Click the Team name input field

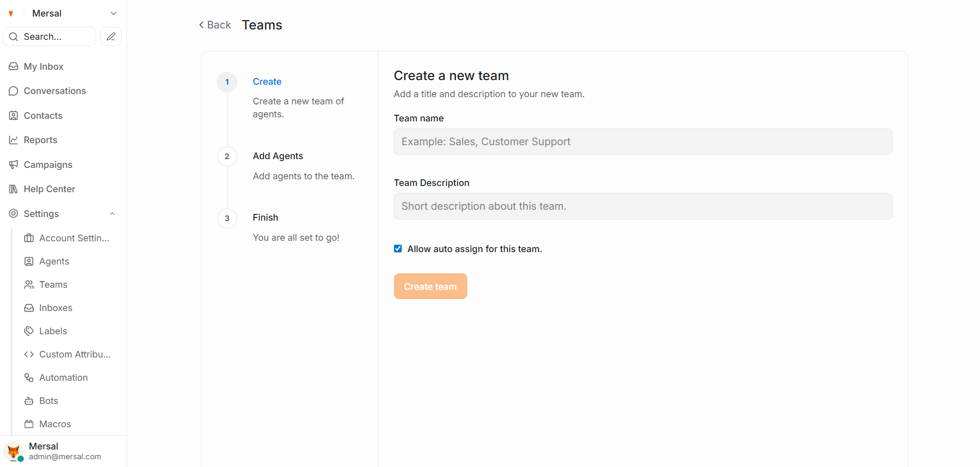(x=642, y=142)
